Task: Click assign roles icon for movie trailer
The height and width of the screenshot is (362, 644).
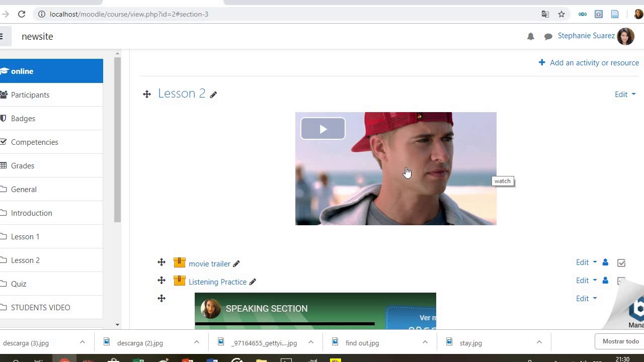Action: click(x=605, y=262)
